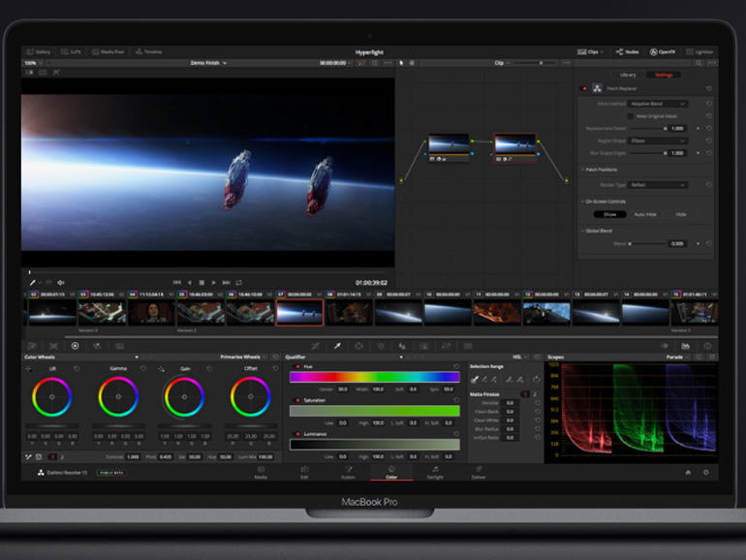Jump to the last frame
Screen dimensions: 746x560
point(227,283)
